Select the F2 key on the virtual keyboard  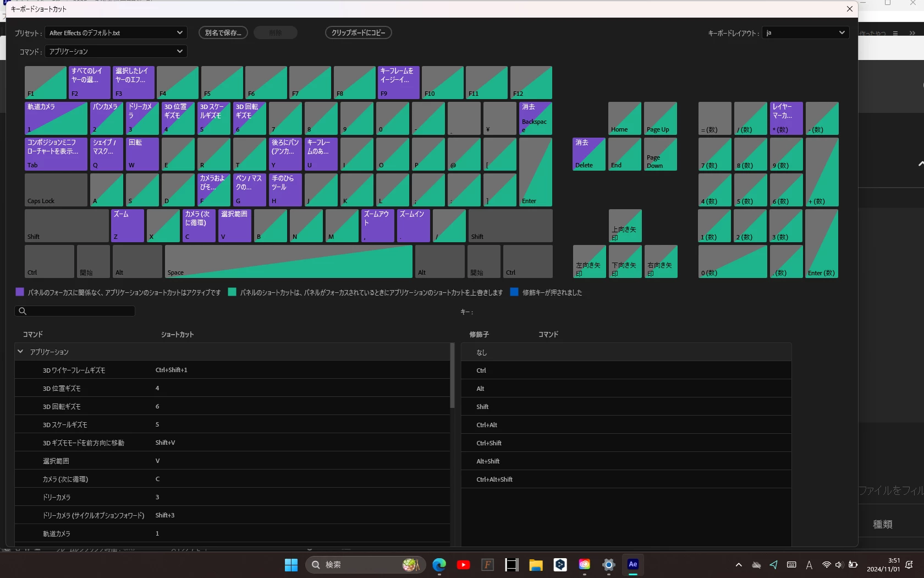coord(90,83)
